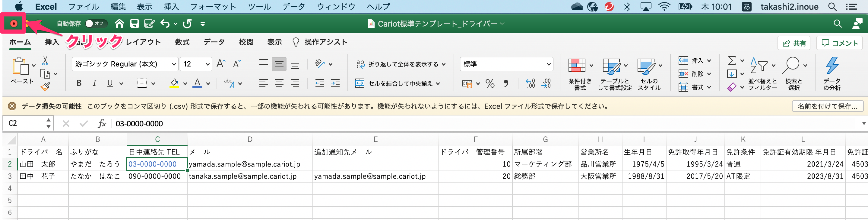The height and width of the screenshot is (220, 868).
Task: Open the ウィンドウ menu in menu bar
Action: coord(336,7)
